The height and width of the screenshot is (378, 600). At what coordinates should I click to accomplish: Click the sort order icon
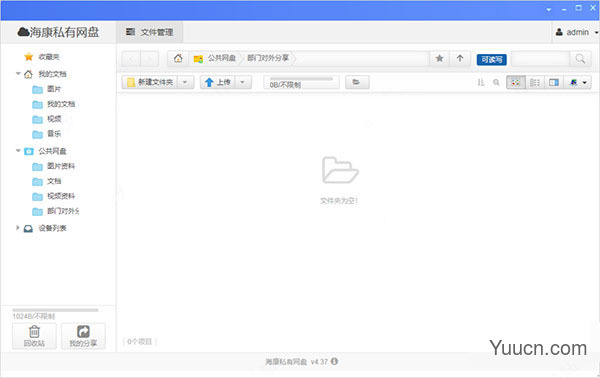coord(481,82)
